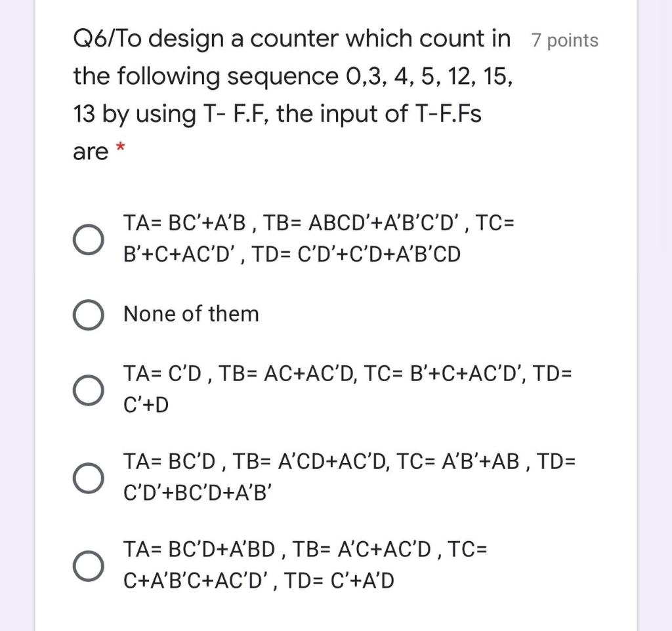Click the text 'None of them'
The image size is (672, 631).
(190, 314)
